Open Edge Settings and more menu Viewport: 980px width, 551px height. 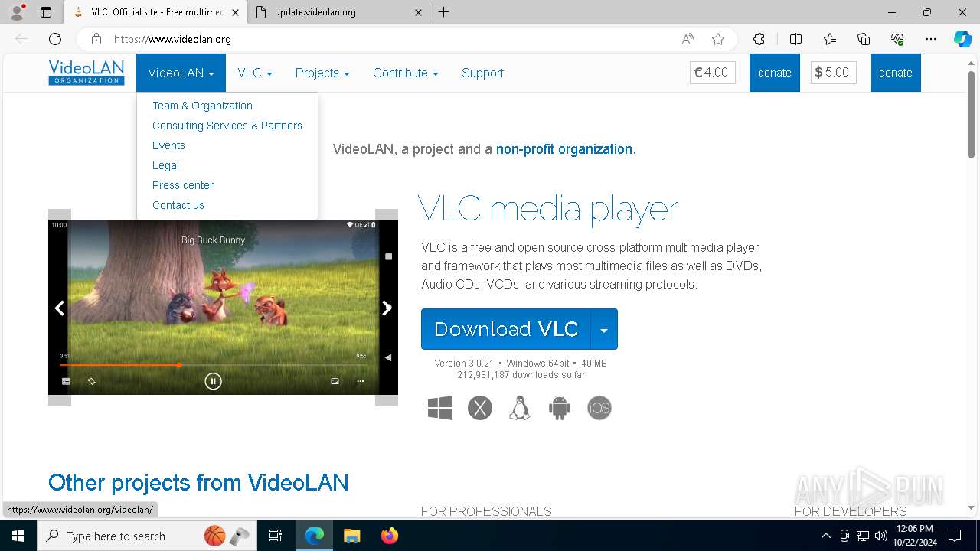tap(931, 39)
